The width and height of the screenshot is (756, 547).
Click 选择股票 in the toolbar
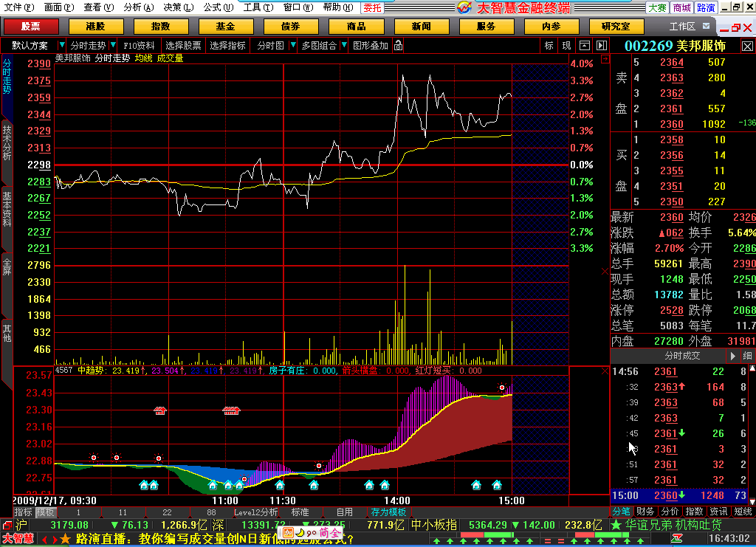183,45
